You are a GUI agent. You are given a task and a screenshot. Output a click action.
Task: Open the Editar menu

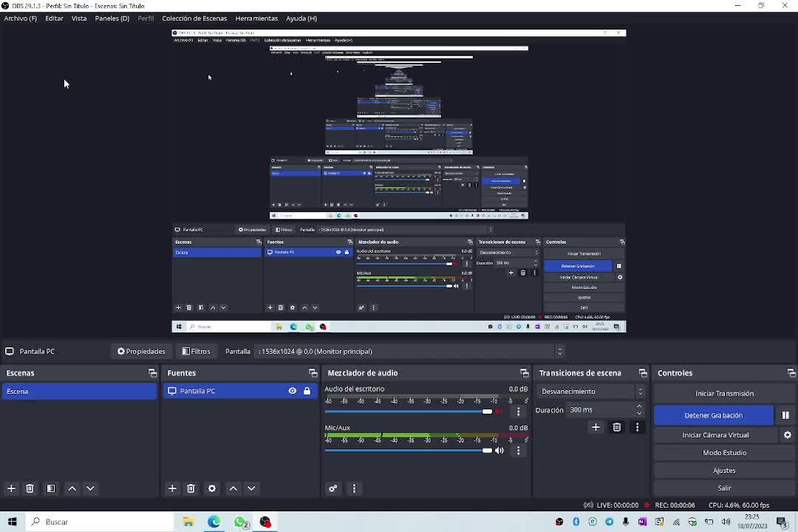(55, 18)
